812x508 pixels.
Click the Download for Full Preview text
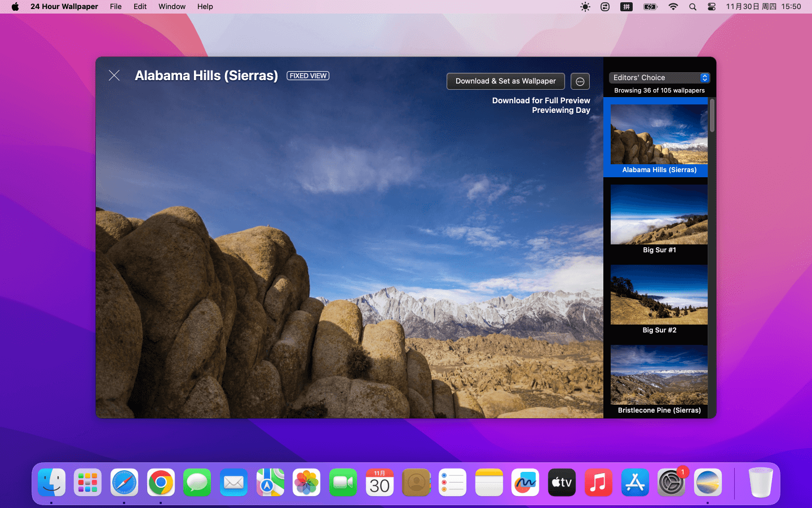tap(541, 100)
